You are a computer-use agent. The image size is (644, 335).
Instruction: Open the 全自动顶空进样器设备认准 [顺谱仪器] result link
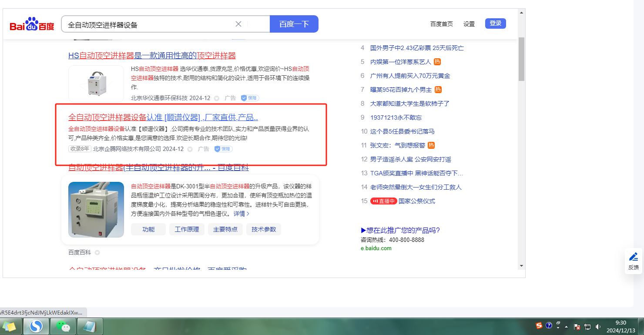click(163, 117)
